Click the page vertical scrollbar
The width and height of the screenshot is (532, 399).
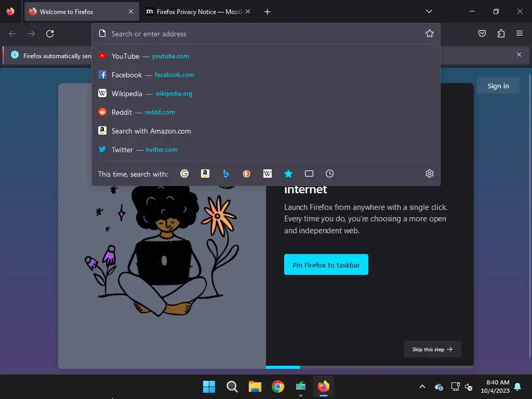pos(530,216)
